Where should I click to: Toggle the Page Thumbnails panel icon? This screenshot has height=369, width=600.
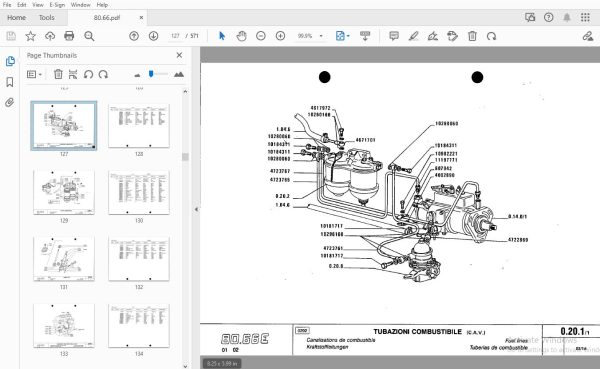tap(10, 61)
